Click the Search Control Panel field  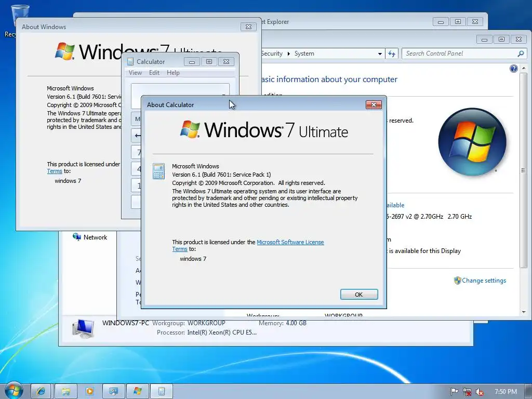(x=464, y=54)
